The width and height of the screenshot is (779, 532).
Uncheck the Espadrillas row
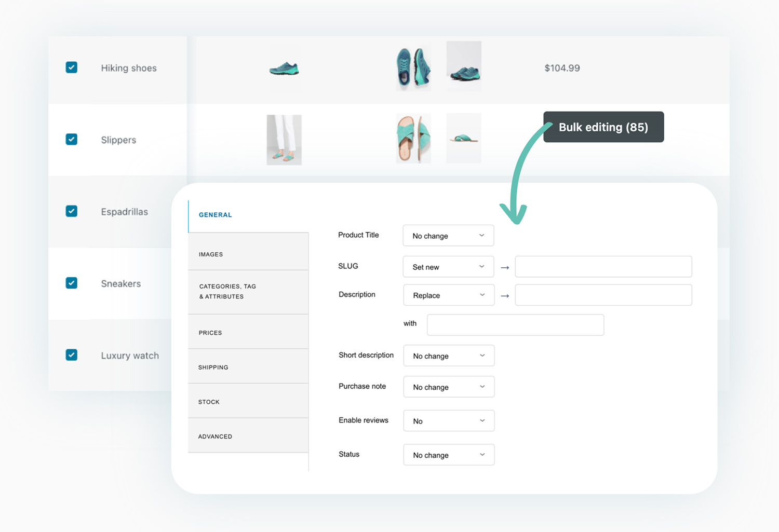(71, 211)
